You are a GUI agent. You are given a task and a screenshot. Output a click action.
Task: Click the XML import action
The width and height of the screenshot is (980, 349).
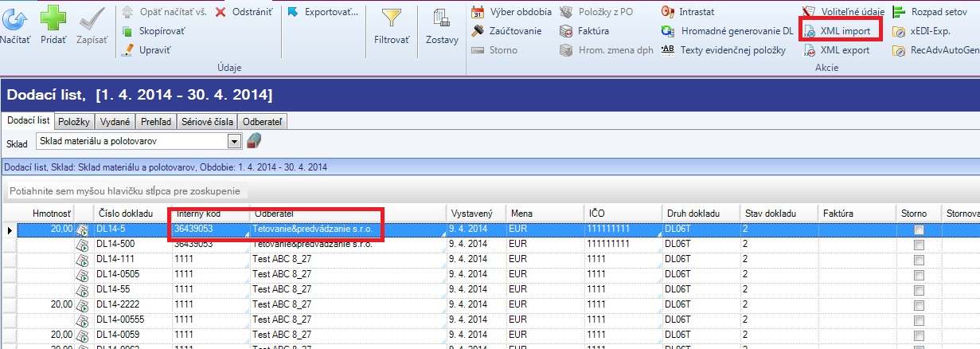[x=844, y=31]
